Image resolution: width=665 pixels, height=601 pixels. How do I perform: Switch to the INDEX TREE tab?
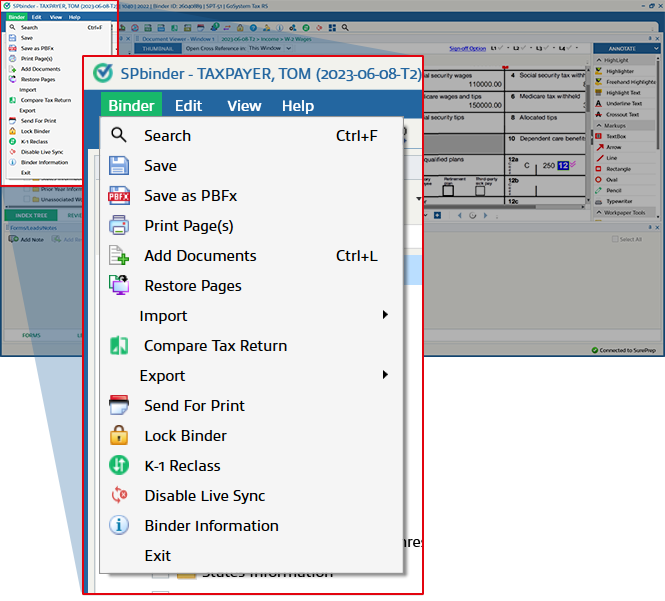pos(31,215)
